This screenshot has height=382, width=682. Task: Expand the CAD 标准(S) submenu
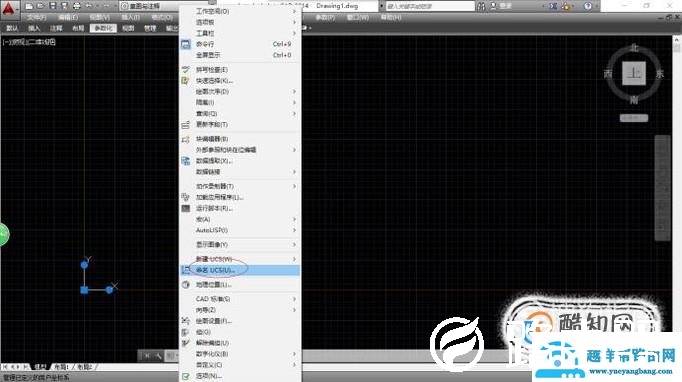point(240,299)
